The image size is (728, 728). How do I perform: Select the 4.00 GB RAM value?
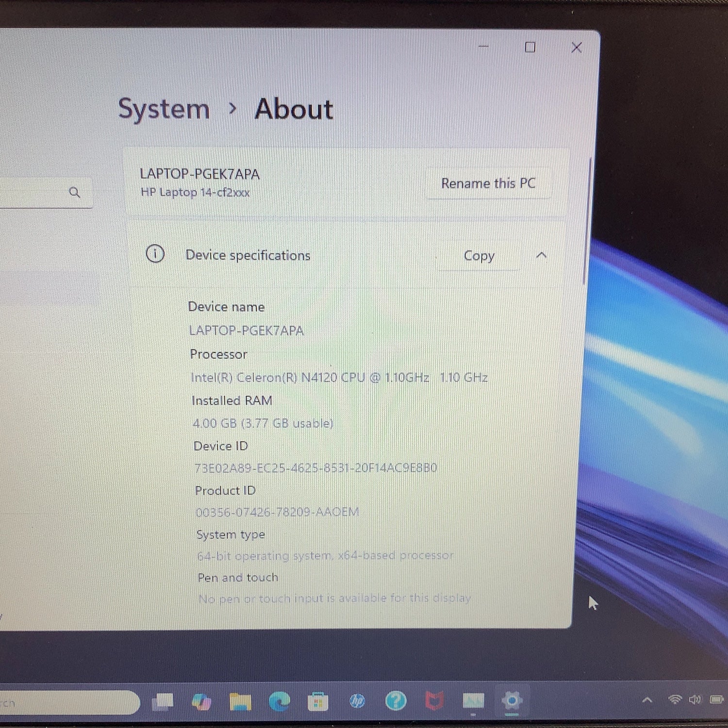[263, 423]
